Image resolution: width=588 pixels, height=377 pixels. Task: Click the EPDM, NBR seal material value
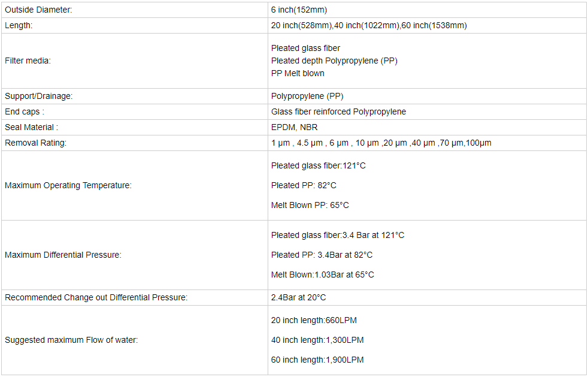[294, 127]
